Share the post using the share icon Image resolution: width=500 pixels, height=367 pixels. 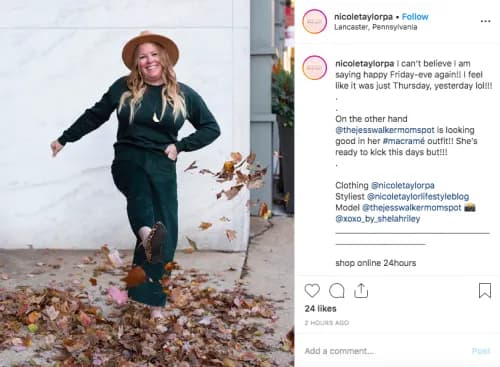tap(361, 291)
